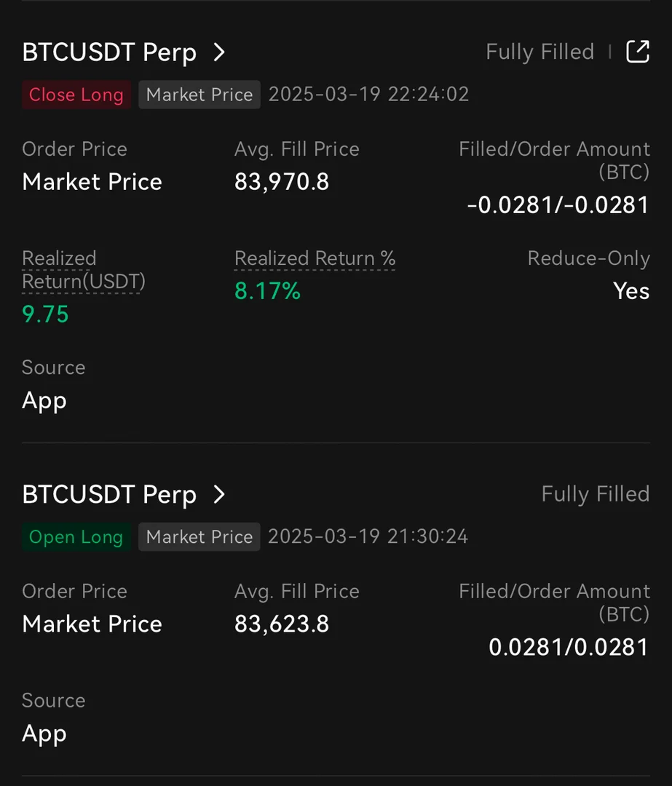Expand first BTCUSDT Perp chevron arrow

(x=219, y=52)
